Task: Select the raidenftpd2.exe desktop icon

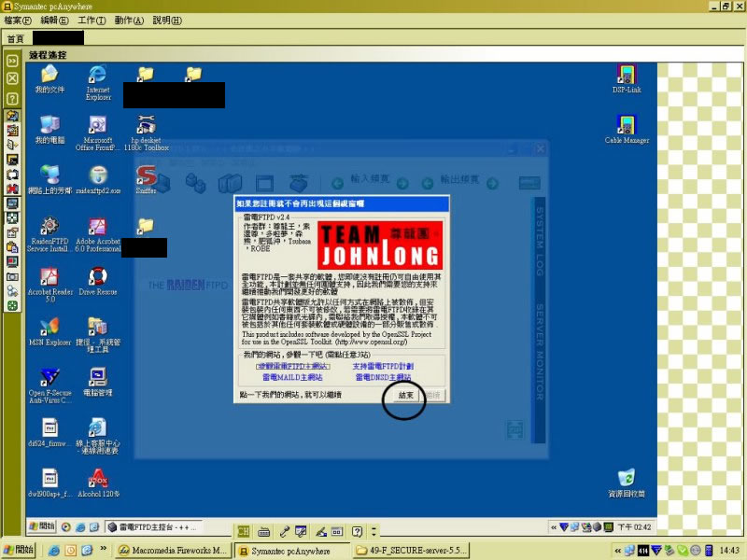Action: [x=98, y=180]
